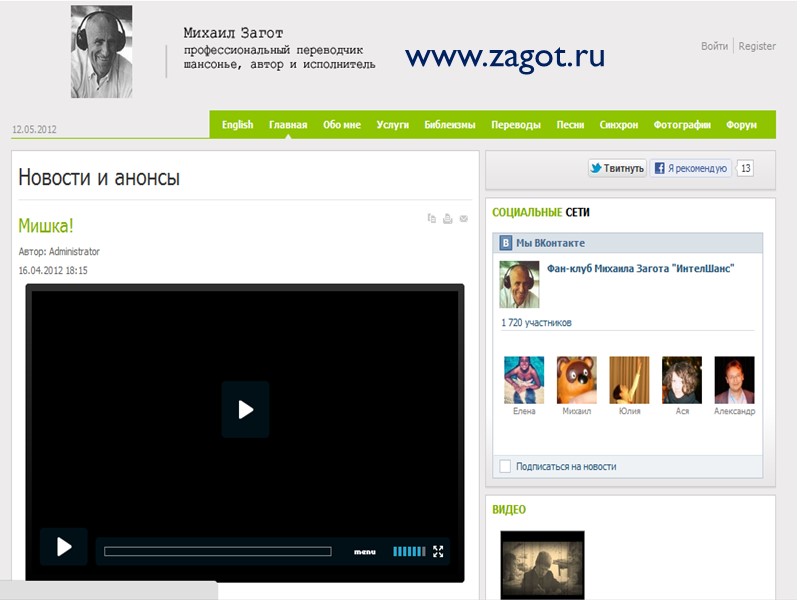Screen dimensions: 800x600
Task: Click the print icon above the Мишка article
Action: (x=447, y=218)
